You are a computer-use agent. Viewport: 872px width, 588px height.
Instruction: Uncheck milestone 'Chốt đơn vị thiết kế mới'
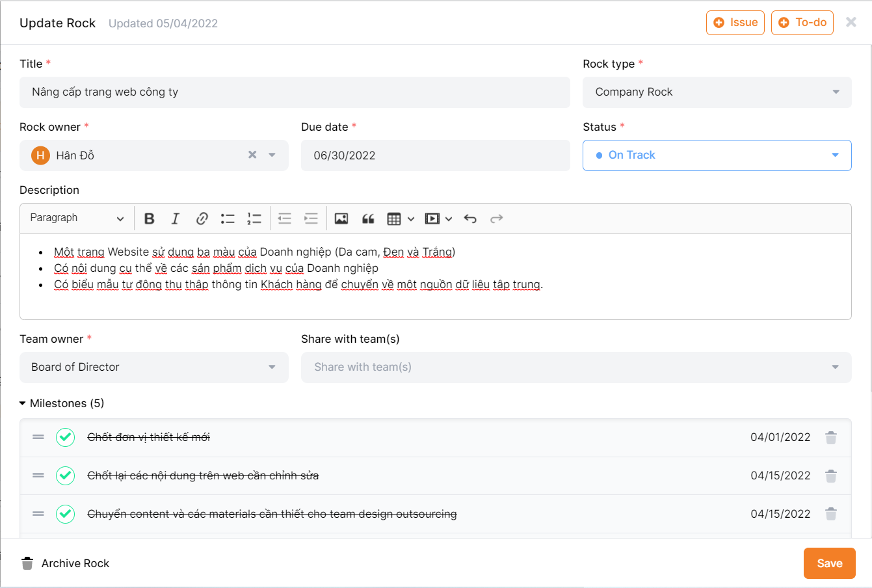65,437
